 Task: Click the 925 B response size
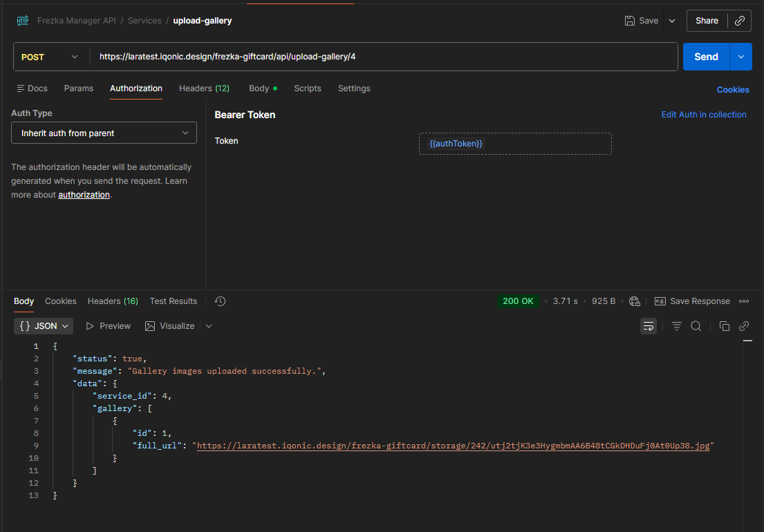[603, 301]
